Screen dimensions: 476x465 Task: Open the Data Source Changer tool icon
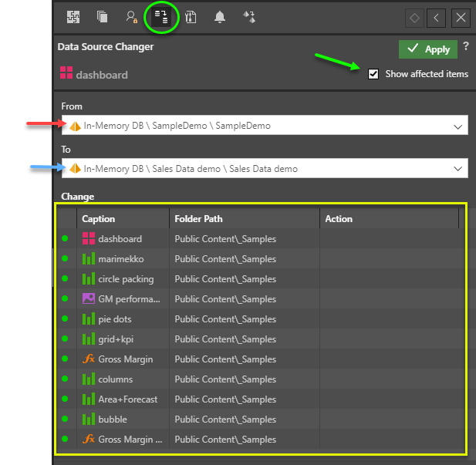(x=161, y=17)
